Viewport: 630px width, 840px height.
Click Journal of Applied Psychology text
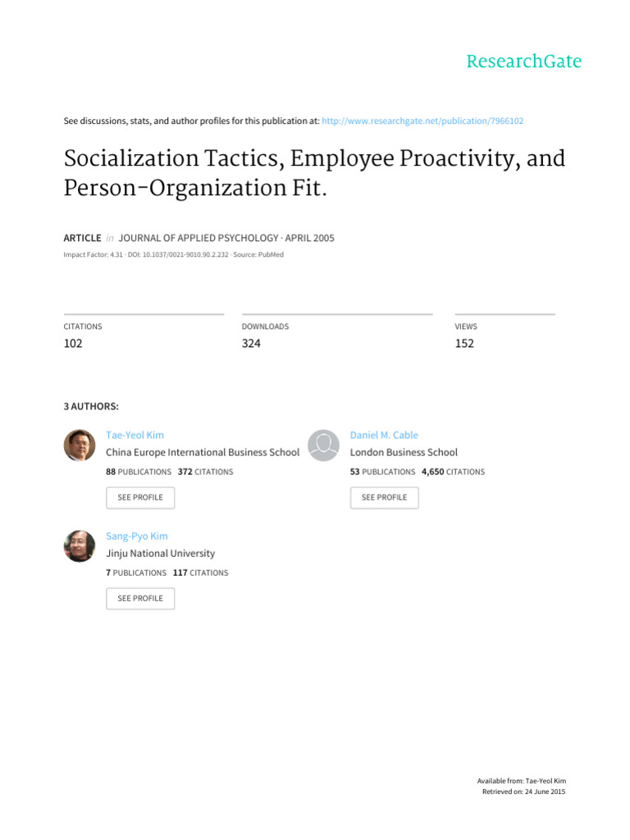point(199,238)
